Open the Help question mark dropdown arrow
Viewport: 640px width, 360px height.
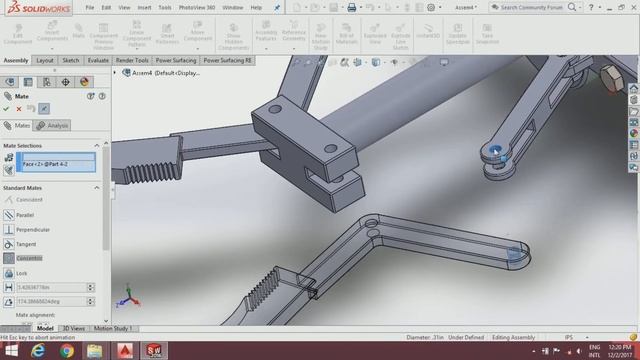[x=600, y=7]
